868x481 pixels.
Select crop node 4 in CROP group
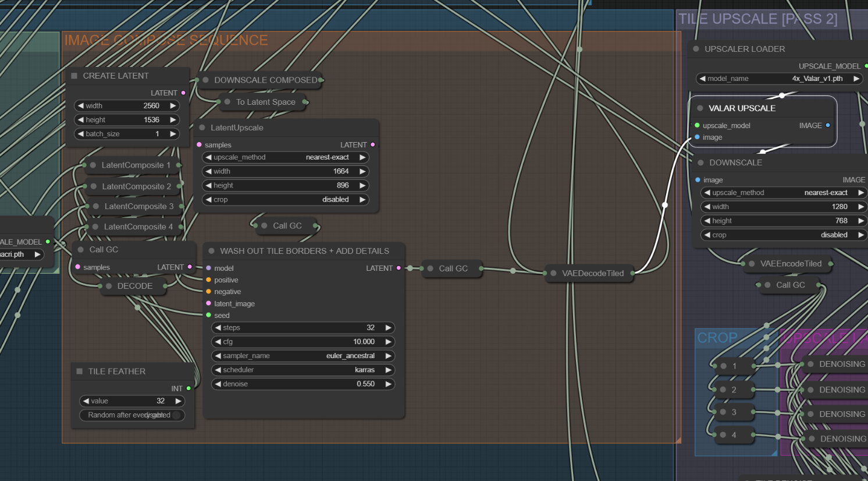[734, 434]
